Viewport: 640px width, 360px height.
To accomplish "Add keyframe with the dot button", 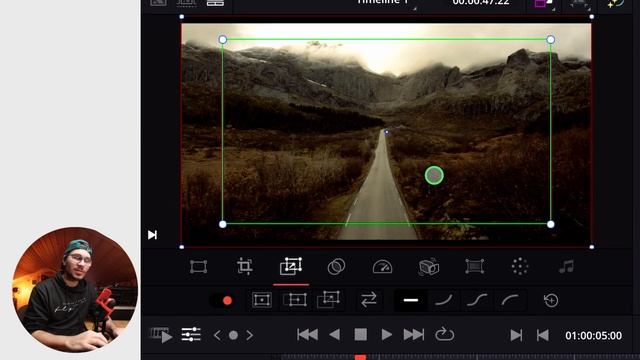I will pyautogui.click(x=233, y=336).
